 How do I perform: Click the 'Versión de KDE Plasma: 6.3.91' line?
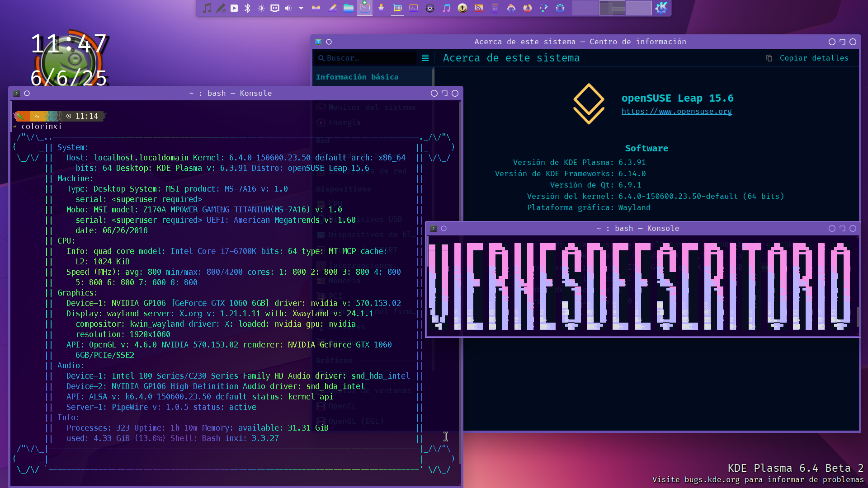point(580,163)
